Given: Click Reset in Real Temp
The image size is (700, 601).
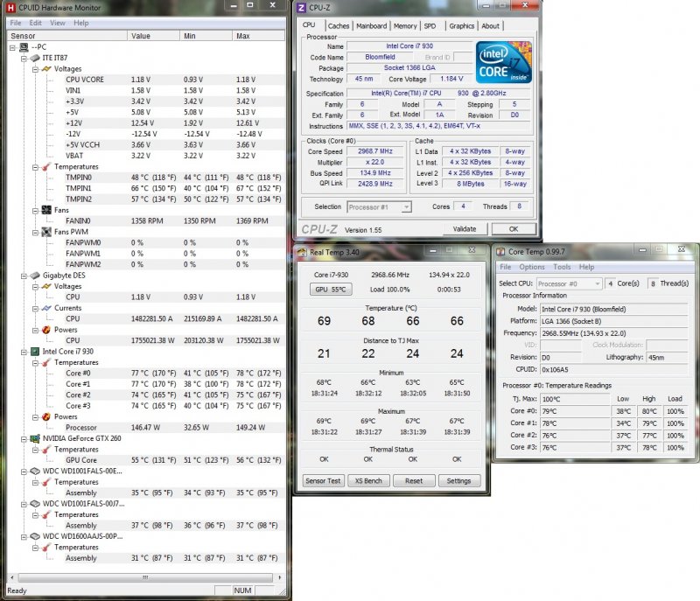Looking at the screenshot, I should coord(414,480).
